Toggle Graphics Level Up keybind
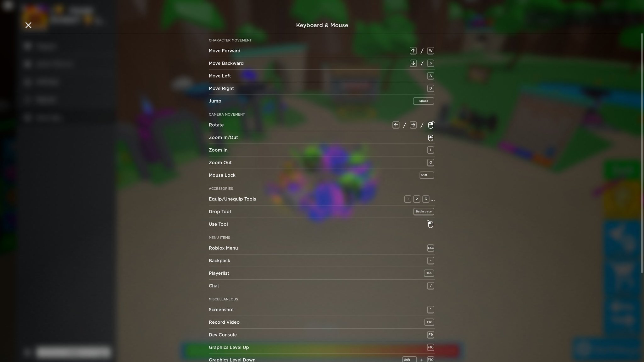The height and width of the screenshot is (362, 644). 430,347
